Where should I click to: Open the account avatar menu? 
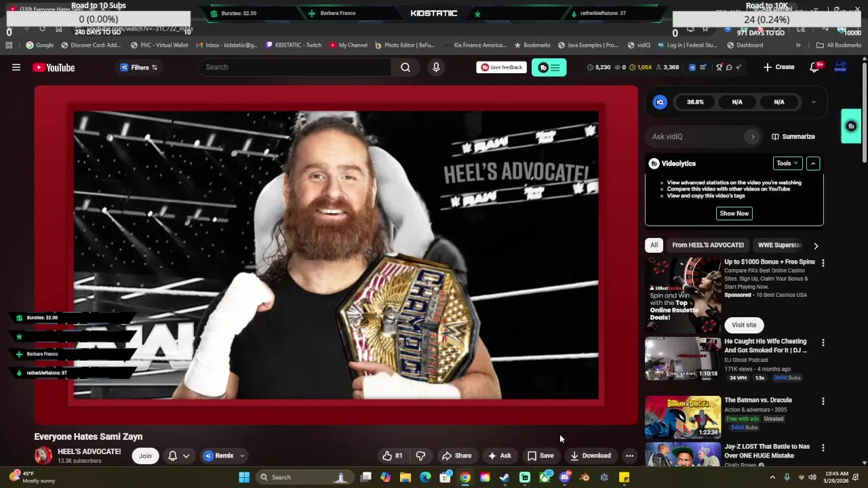[x=840, y=67]
